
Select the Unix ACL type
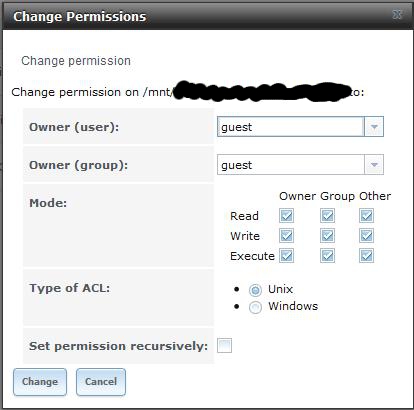(x=255, y=290)
